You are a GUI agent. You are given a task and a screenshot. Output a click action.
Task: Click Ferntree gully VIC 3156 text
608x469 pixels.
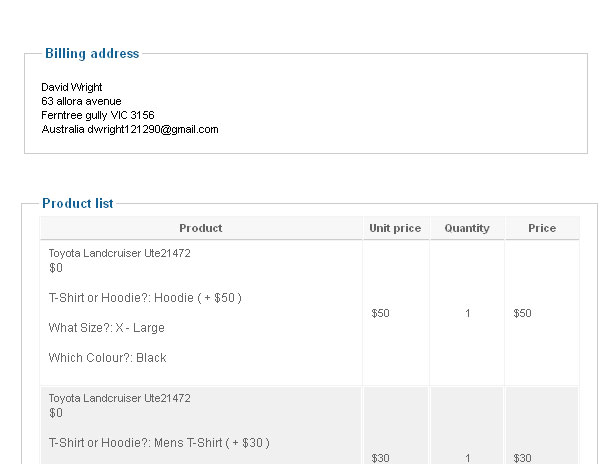click(98, 115)
